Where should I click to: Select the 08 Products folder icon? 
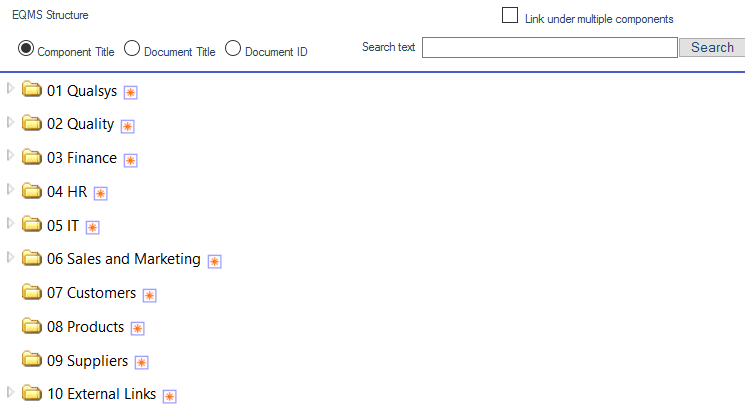click(32, 326)
